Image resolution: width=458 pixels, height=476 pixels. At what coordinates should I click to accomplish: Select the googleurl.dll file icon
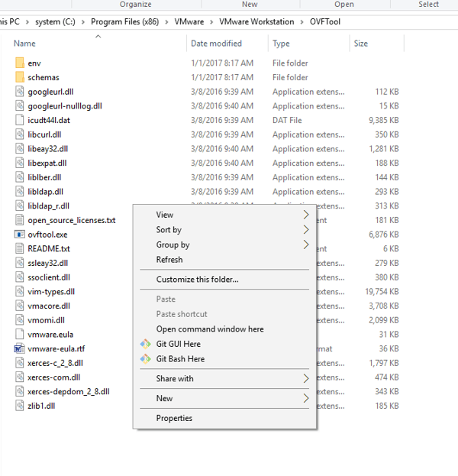pyautogui.click(x=19, y=92)
